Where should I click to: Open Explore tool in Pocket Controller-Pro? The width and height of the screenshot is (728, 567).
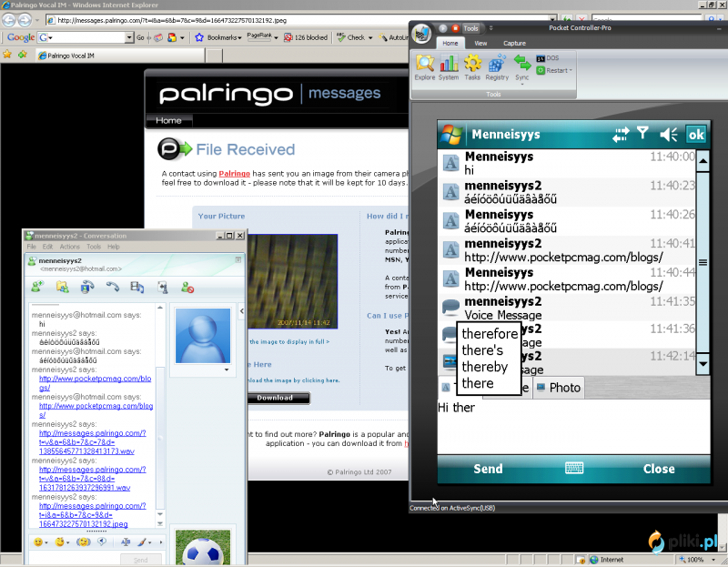424,67
